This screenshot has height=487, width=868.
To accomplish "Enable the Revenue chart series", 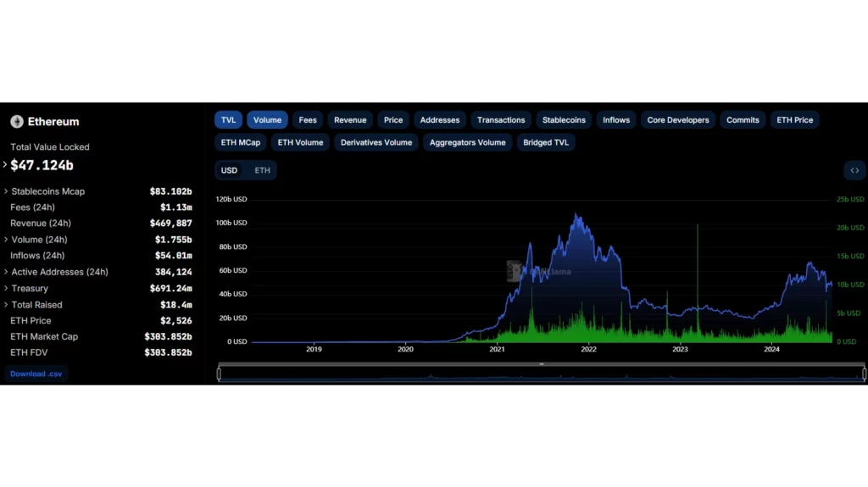I will click(x=350, y=120).
